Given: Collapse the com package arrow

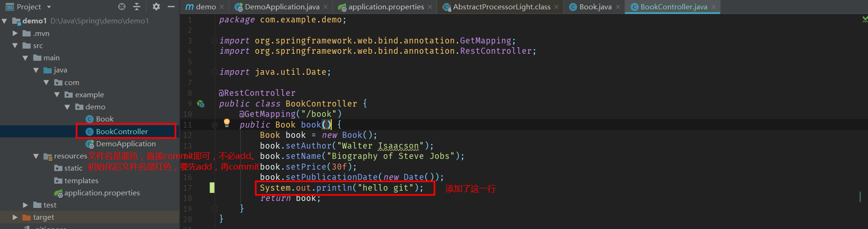Looking at the screenshot, I should pos(46,82).
